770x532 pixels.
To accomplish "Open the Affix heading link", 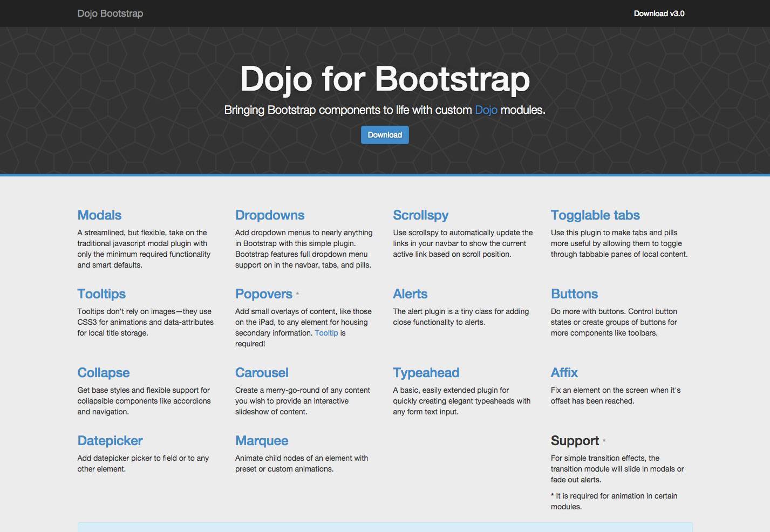I will point(564,372).
